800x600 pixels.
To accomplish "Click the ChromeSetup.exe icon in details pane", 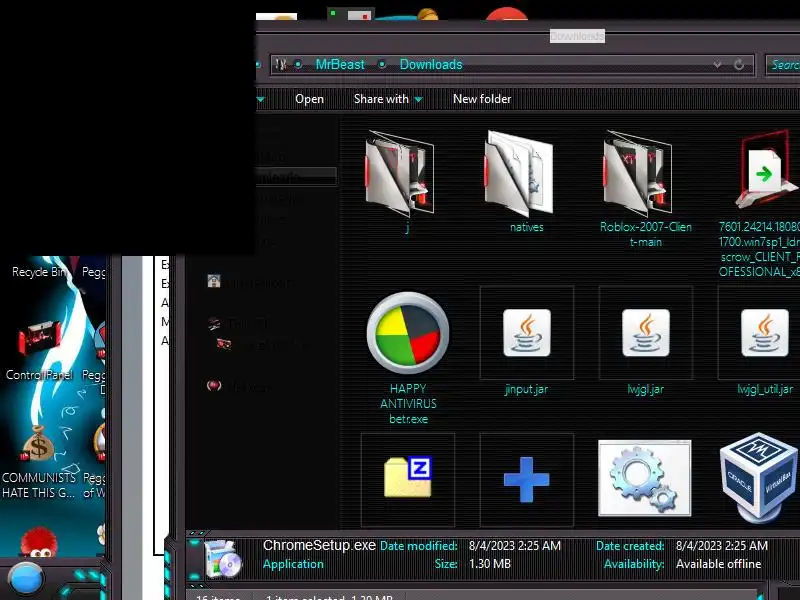I will pos(223,558).
